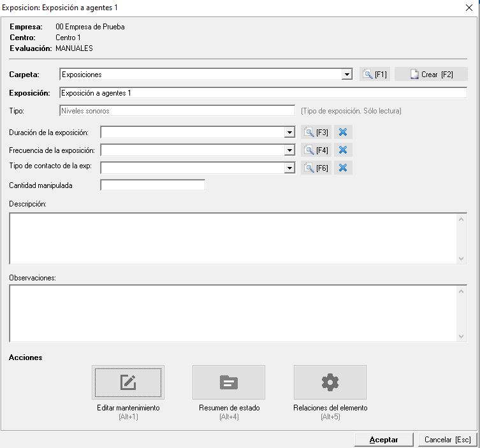
Task: Click the search icon button labeled F1
Action: [375, 75]
